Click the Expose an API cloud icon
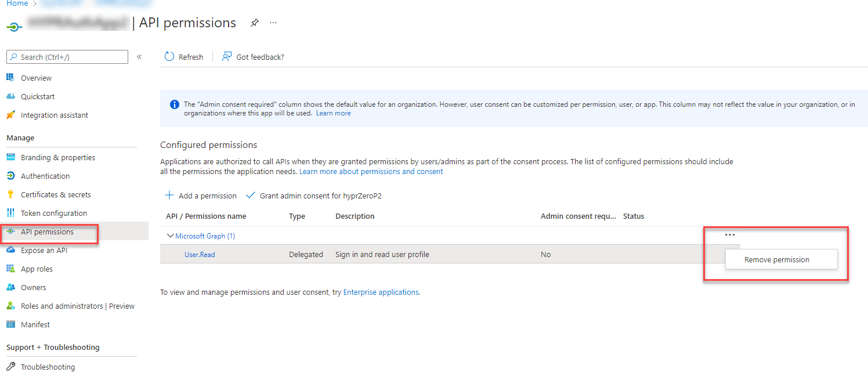 [x=10, y=250]
